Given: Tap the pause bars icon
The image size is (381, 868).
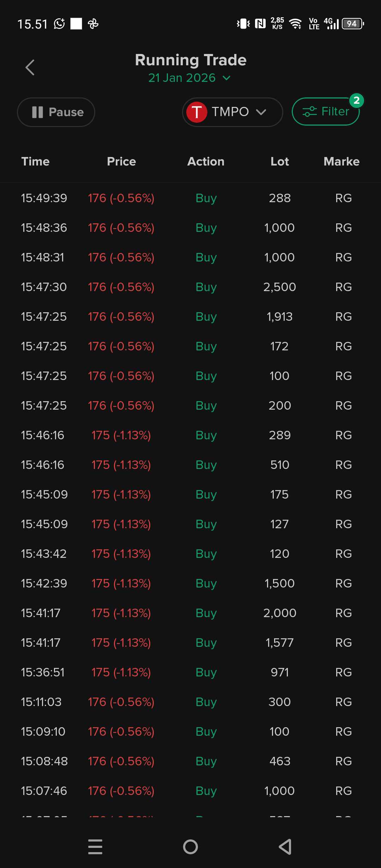Looking at the screenshot, I should [37, 112].
